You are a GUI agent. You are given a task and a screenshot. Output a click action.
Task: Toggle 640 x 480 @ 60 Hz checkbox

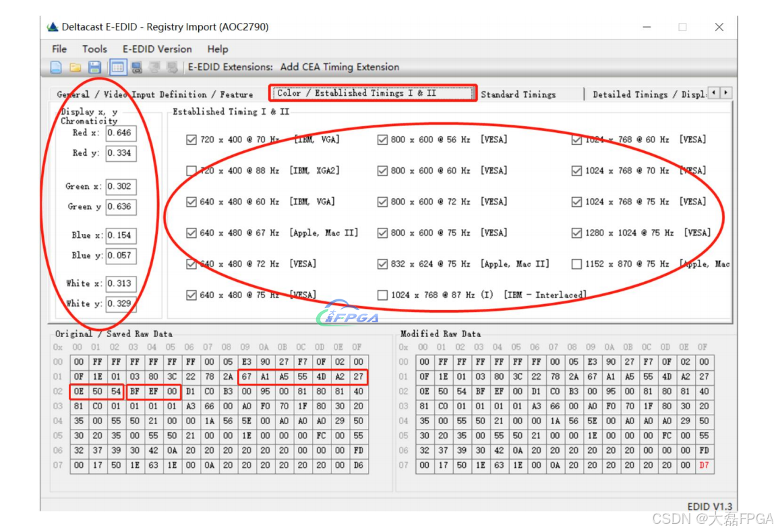[191, 202]
